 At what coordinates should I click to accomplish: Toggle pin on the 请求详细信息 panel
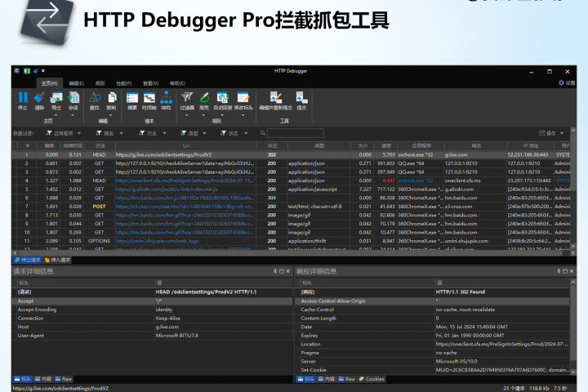click(275, 270)
